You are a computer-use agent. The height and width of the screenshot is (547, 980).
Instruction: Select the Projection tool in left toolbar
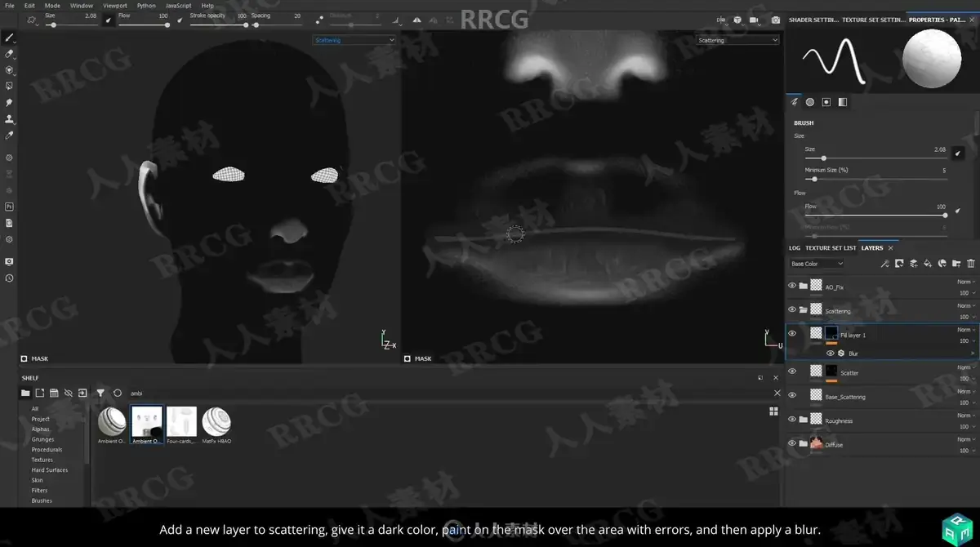(9, 70)
